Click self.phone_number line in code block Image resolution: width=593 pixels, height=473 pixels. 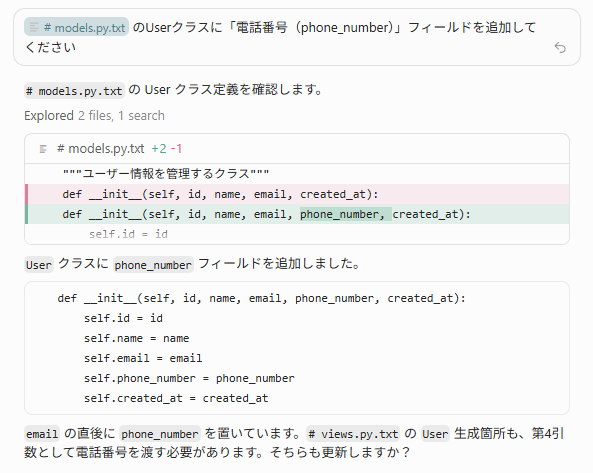pos(189,378)
